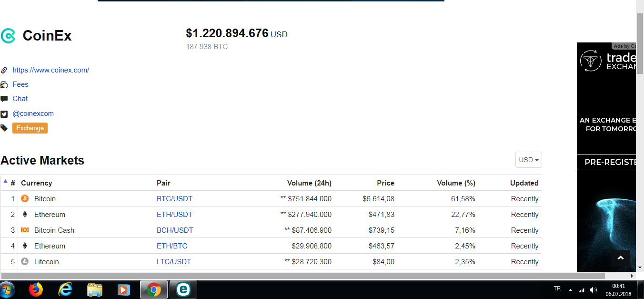The image size is (644, 299).
Task: Click the CoinEx logo icon
Action: point(8,36)
